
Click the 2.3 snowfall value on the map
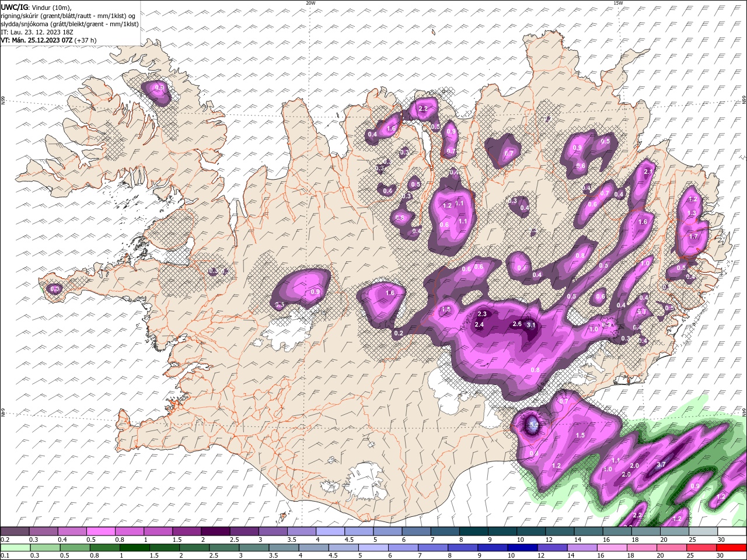(x=482, y=314)
